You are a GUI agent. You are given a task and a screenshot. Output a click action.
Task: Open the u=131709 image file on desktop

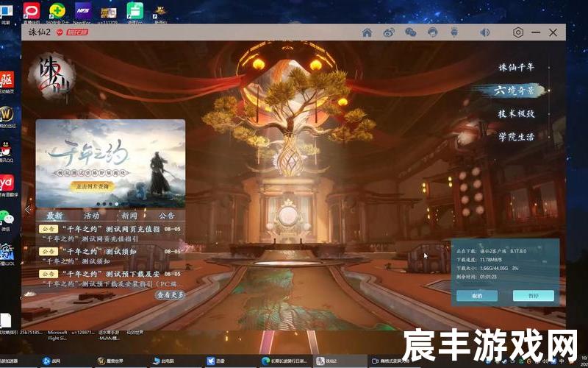tap(109, 13)
